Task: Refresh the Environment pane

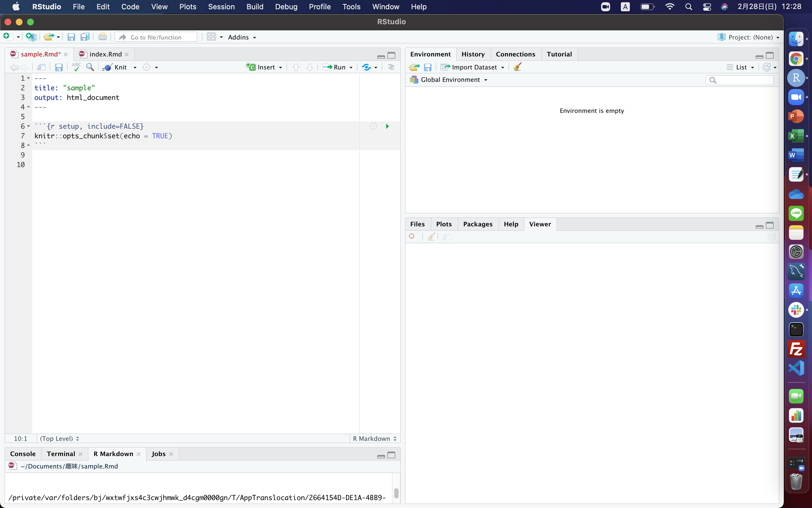Action: [766, 67]
